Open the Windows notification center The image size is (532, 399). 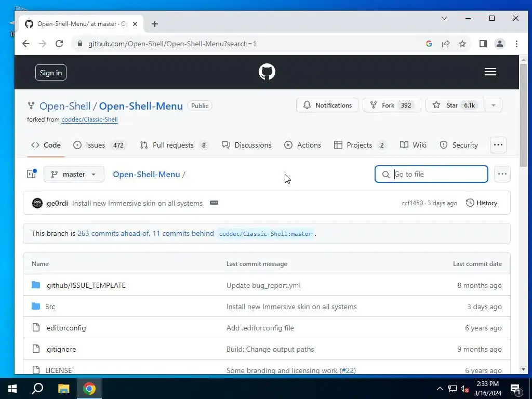(515, 389)
